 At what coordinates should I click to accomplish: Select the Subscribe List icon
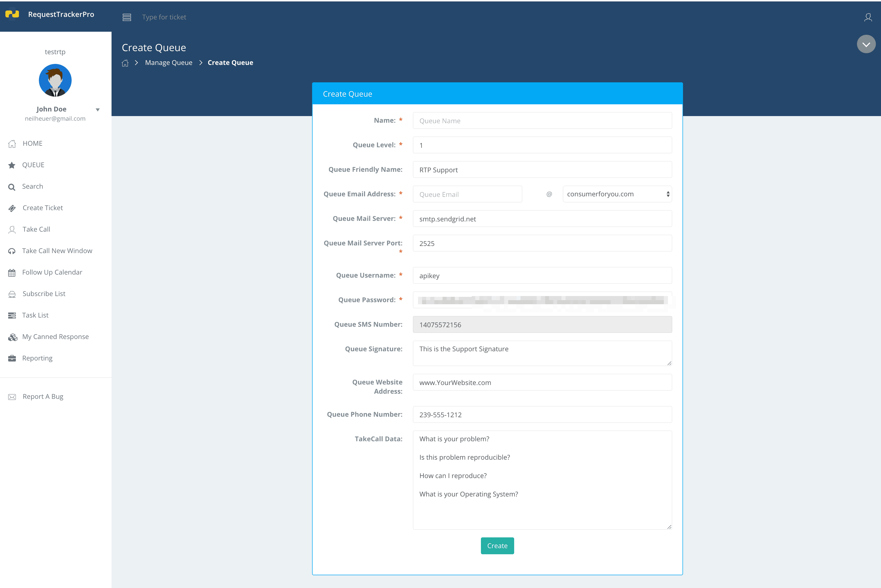(12, 294)
